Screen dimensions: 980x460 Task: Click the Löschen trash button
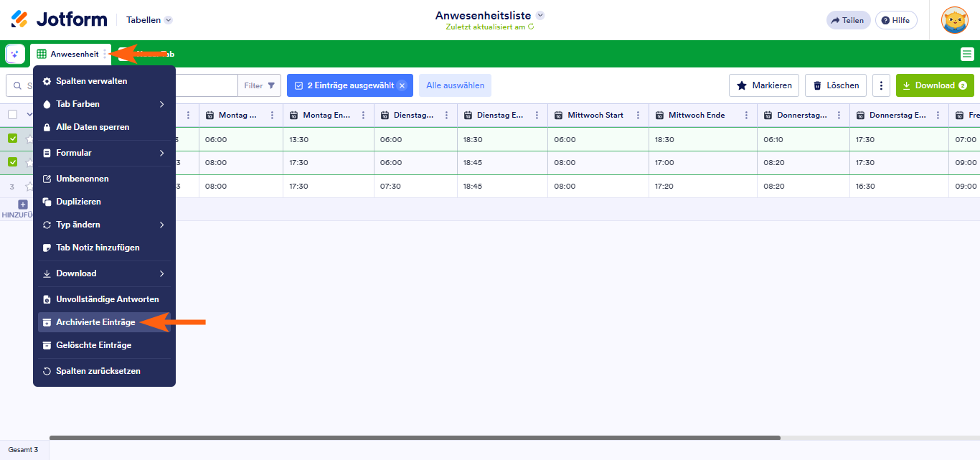[x=836, y=85]
